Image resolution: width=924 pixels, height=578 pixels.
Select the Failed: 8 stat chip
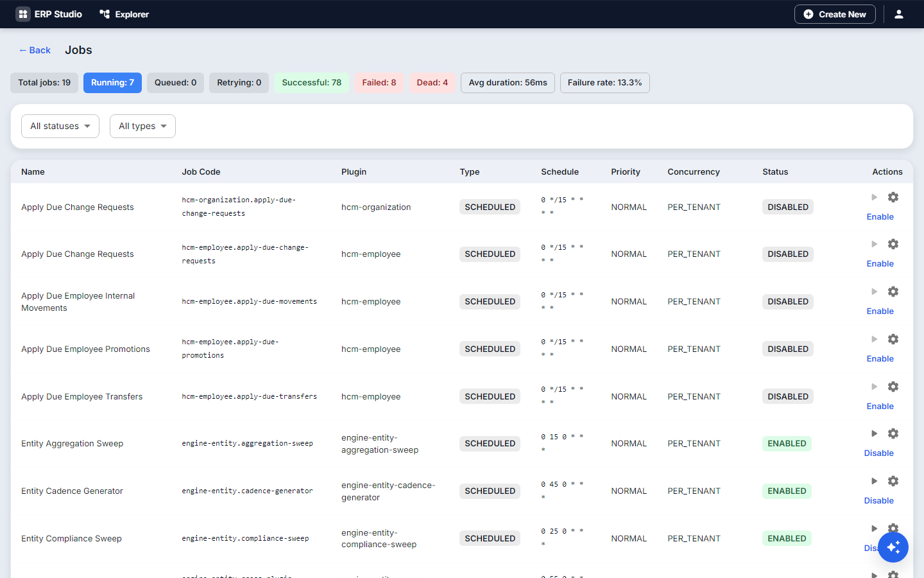point(379,83)
